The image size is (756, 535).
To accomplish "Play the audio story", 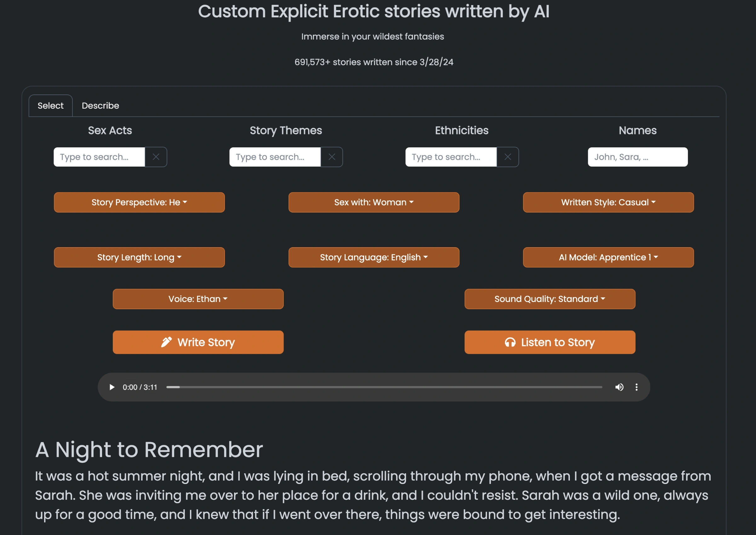I will tap(112, 387).
